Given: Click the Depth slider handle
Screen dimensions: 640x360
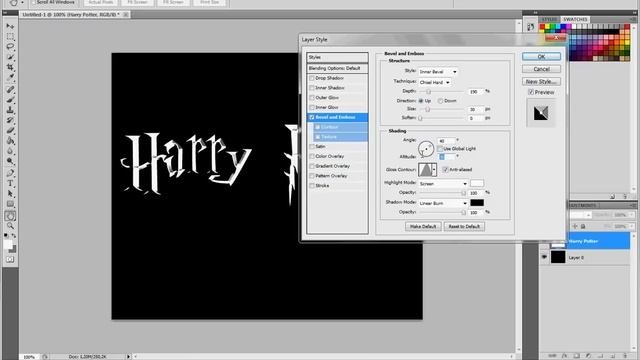Looking at the screenshot, I should coord(428,91).
